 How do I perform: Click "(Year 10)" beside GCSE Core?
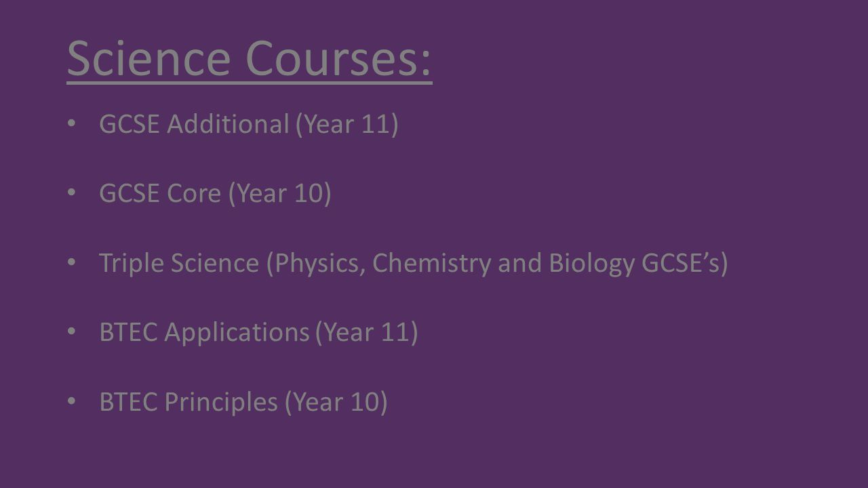[279, 195]
